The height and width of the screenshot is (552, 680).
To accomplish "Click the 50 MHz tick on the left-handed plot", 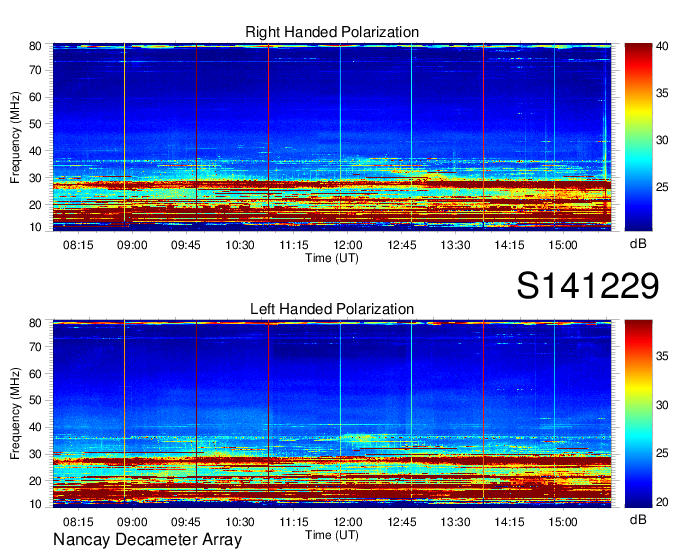I will (35, 401).
